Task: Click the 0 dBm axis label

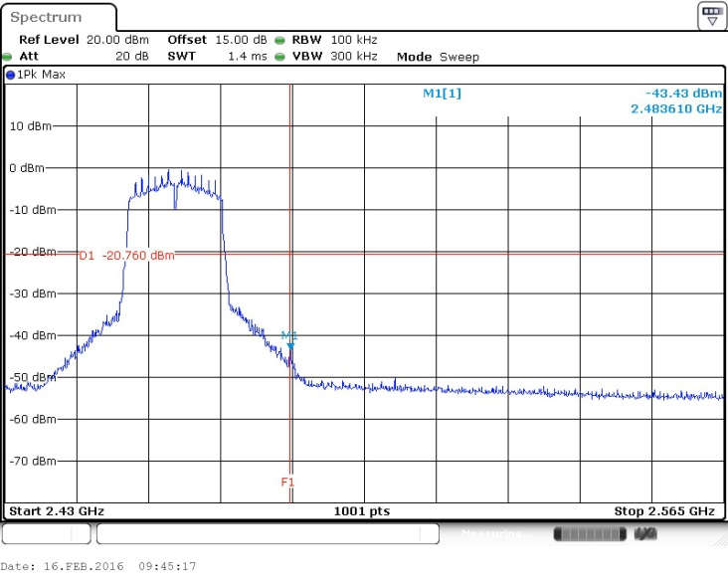Action: point(27,168)
